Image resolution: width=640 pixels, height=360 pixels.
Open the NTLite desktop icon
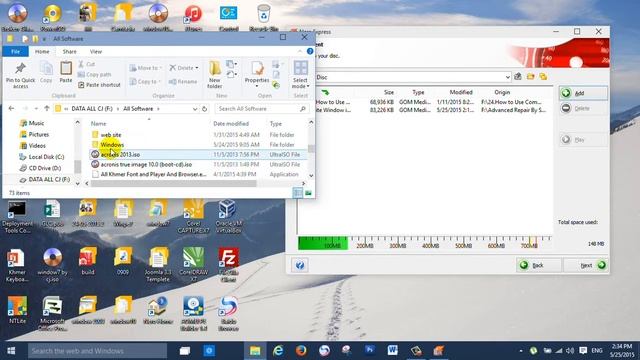point(17,310)
